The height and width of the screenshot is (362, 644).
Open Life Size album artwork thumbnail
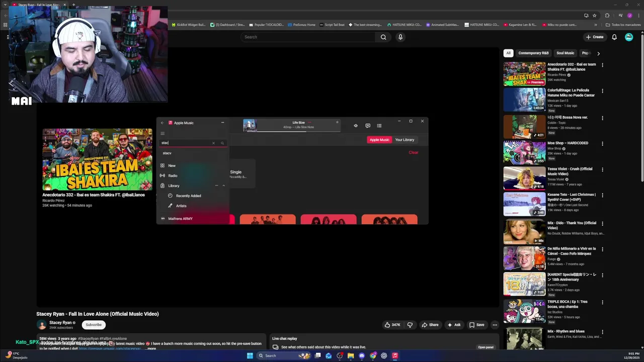[250, 125]
